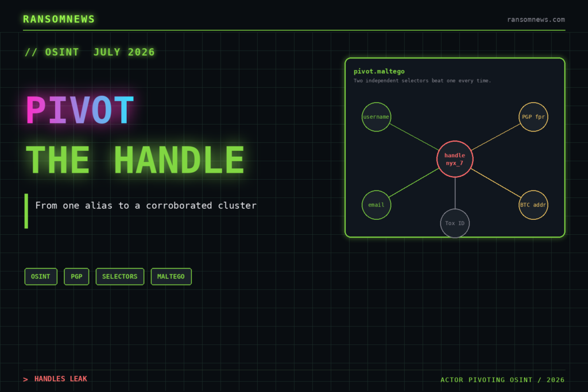The height and width of the screenshot is (392, 588).
Task: Click the '// OSINT JULY 2026' label
Action: coord(90,52)
